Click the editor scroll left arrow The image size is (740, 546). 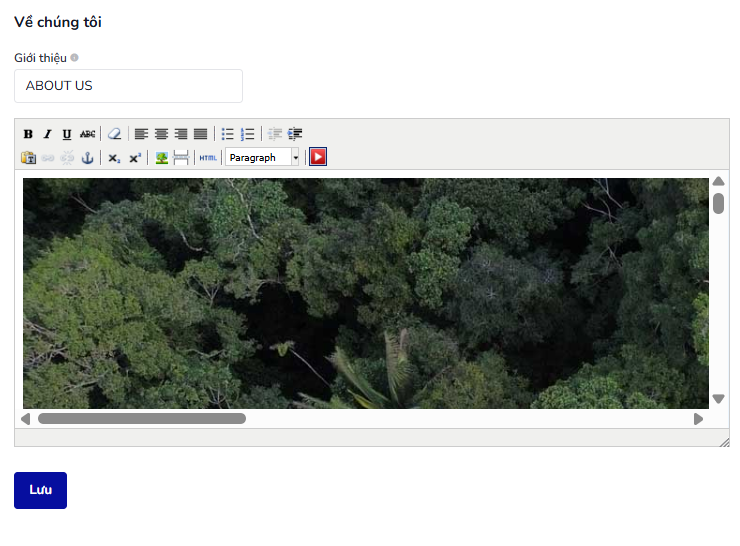click(x=26, y=419)
